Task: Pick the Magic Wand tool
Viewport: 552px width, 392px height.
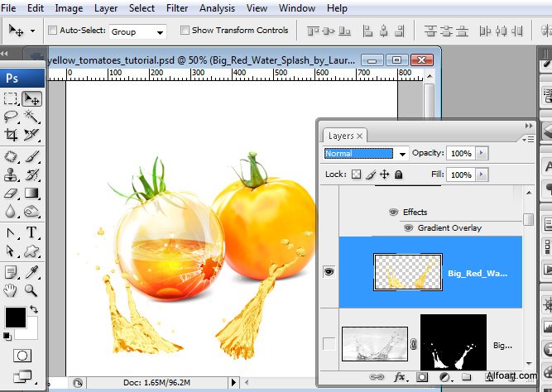Action: (32, 117)
